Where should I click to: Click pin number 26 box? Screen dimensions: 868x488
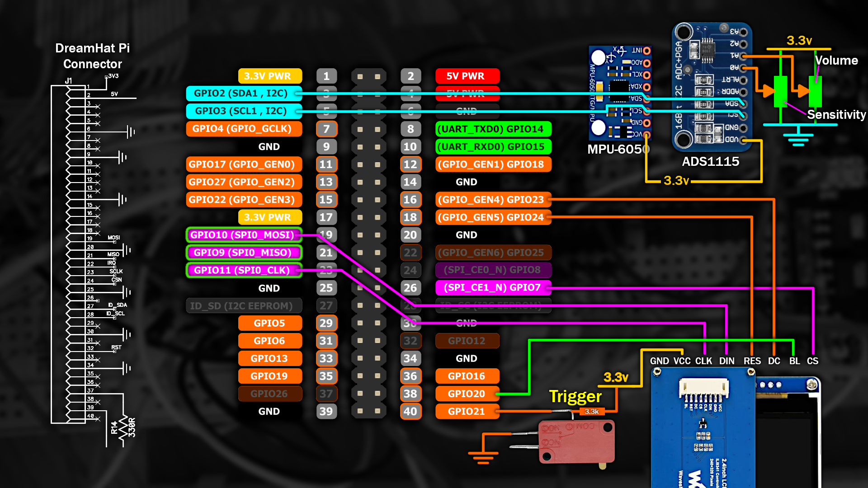pyautogui.click(x=410, y=288)
